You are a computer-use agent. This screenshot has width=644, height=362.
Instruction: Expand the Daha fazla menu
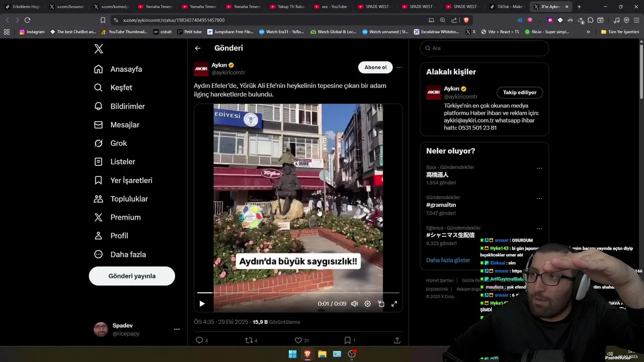(120, 254)
